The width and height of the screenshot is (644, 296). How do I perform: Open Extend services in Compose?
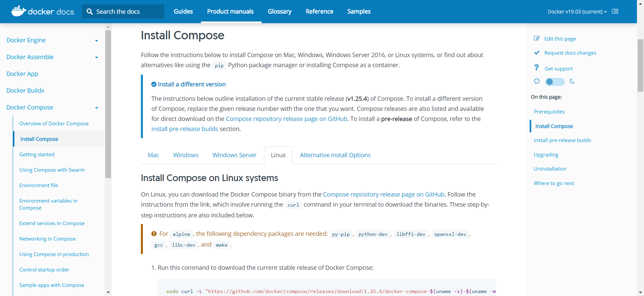[52, 223]
